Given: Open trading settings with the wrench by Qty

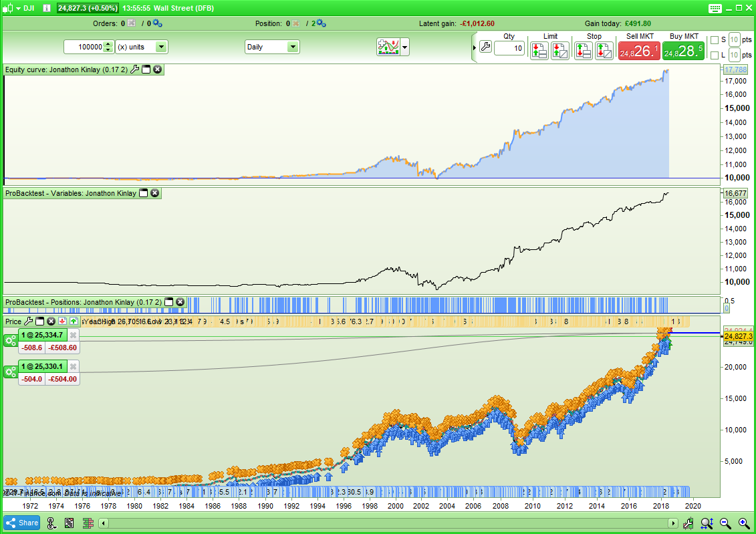Looking at the screenshot, I should pyautogui.click(x=485, y=47).
